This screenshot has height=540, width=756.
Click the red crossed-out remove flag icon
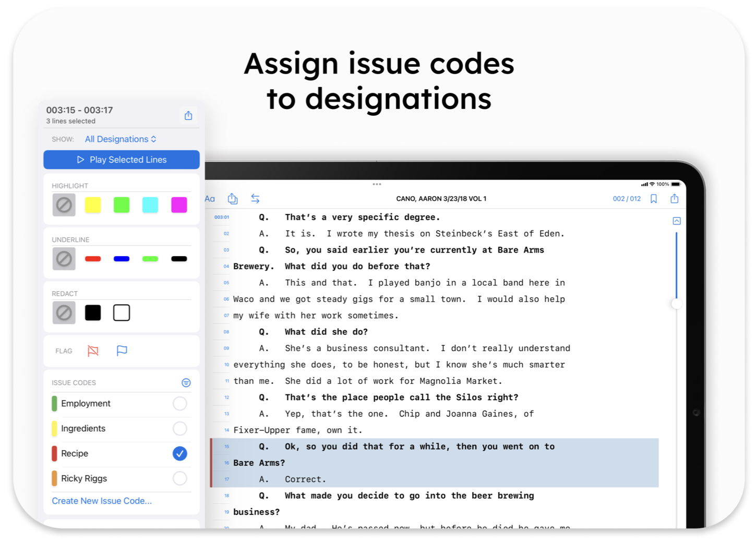93,351
